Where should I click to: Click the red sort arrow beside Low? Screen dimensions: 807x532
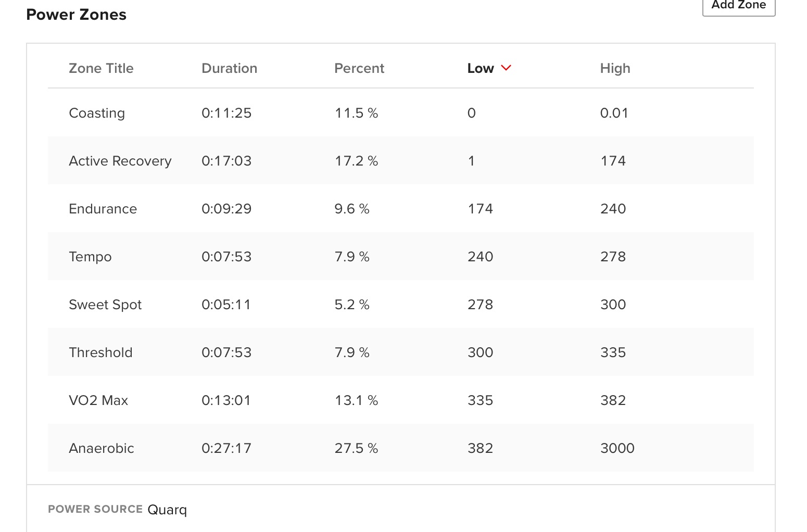(x=506, y=68)
